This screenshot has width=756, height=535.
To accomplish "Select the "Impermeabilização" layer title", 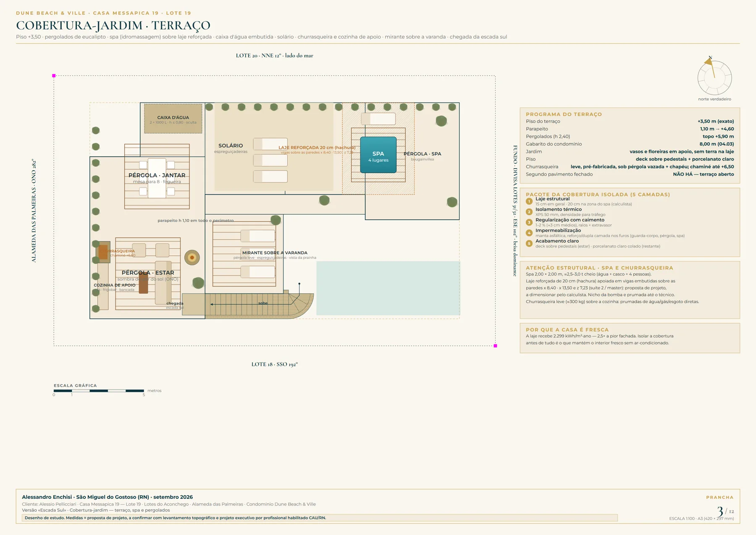I will [558, 230].
